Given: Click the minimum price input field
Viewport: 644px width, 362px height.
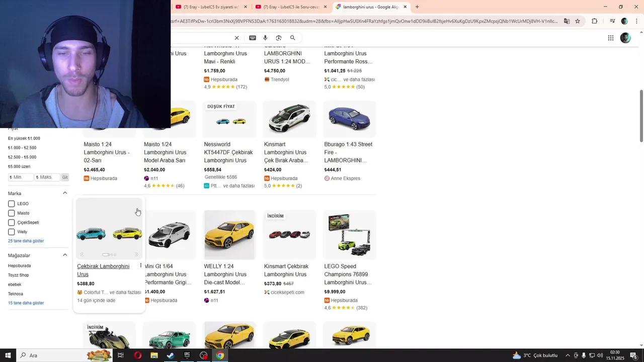Looking at the screenshot, I should pos(21,177).
